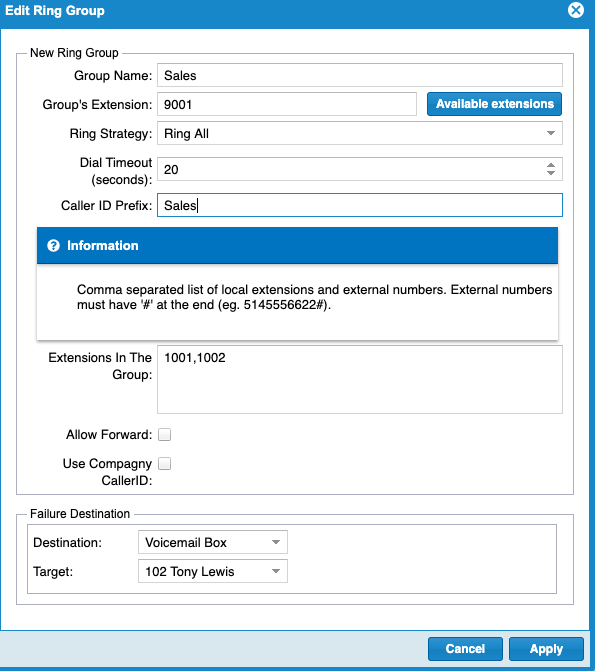Increase Dial Timeout with up arrow
Screen dimensions: 595x671
pyautogui.click(x=551, y=165)
